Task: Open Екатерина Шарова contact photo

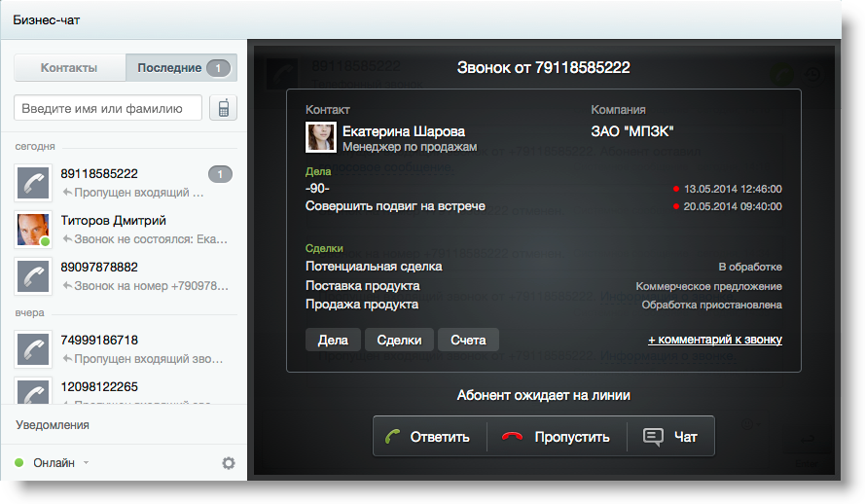Action: point(321,137)
